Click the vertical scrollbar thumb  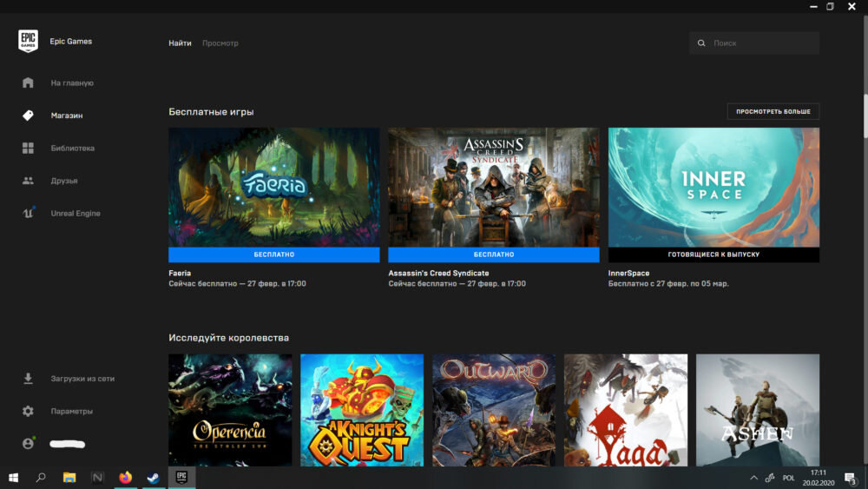click(x=865, y=116)
